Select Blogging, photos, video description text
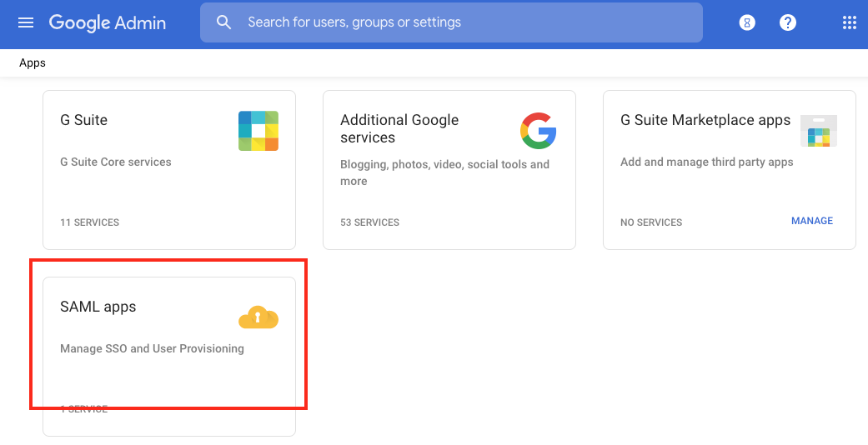868x445 pixels. pos(445,172)
